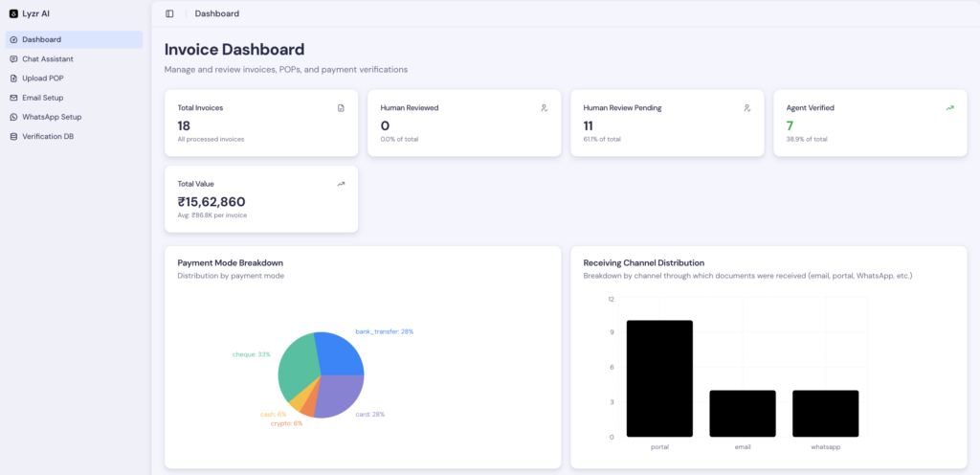Image resolution: width=980 pixels, height=475 pixels.
Task: Go to Verification DB page
Action: click(x=48, y=137)
